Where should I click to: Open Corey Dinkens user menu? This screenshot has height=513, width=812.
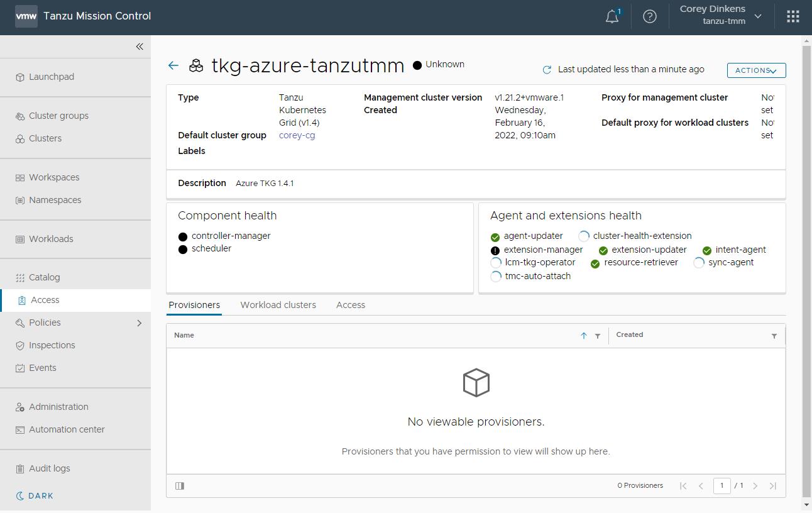tap(721, 16)
